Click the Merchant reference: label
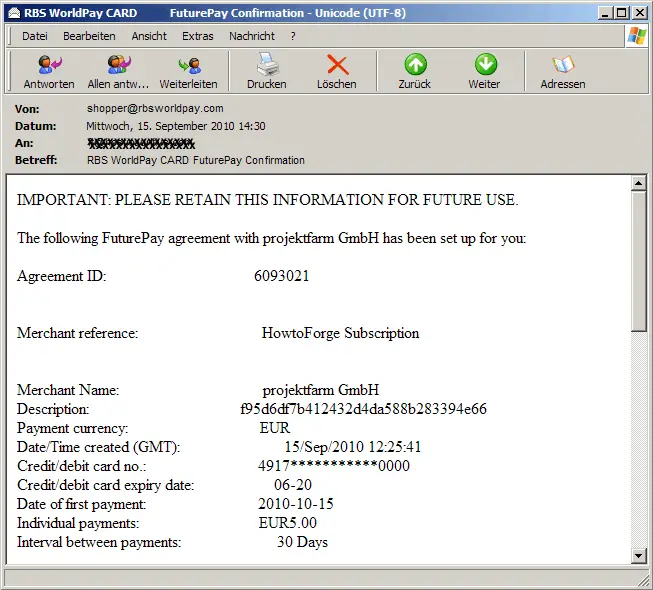The height and width of the screenshot is (590, 653). [x=77, y=333]
